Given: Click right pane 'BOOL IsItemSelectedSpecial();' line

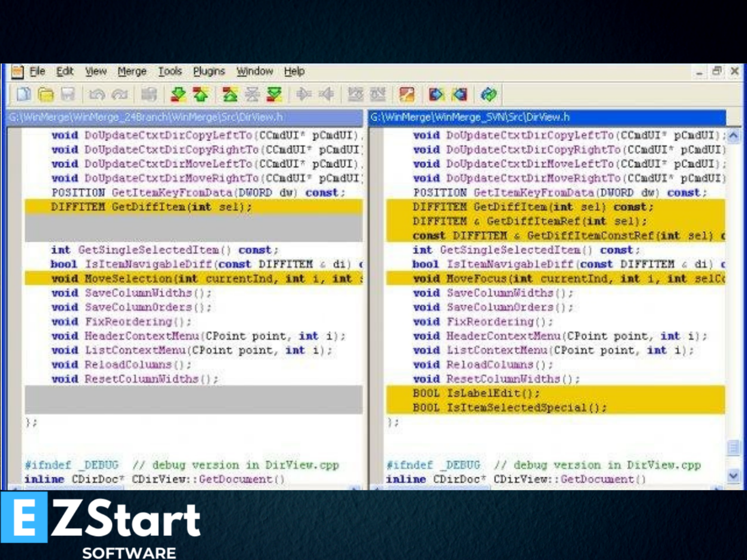Looking at the screenshot, I should pos(556,407).
